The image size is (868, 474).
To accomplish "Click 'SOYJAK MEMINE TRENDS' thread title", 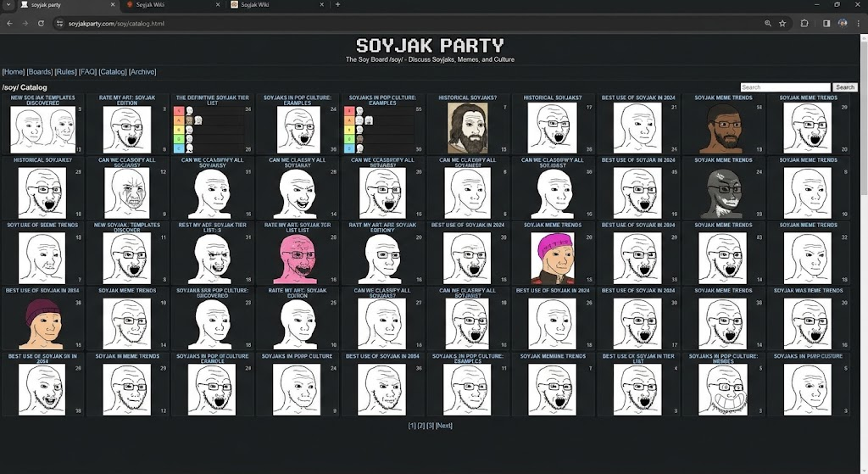I will (553, 357).
